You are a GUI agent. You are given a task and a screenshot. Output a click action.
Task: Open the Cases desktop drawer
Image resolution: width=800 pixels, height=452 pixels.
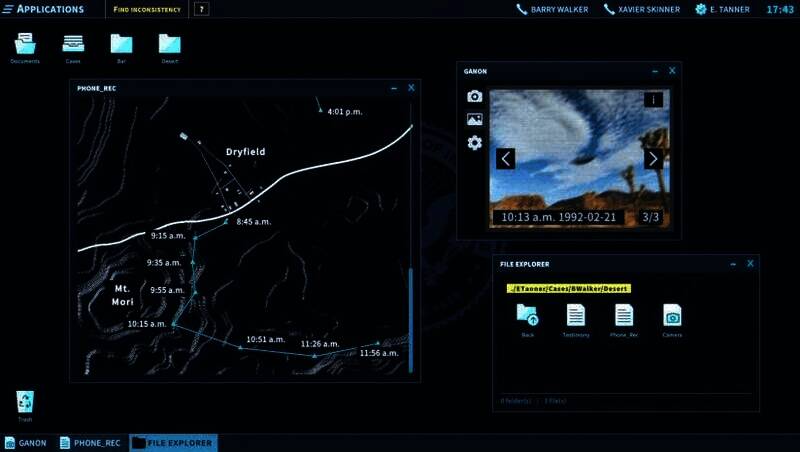click(x=73, y=44)
